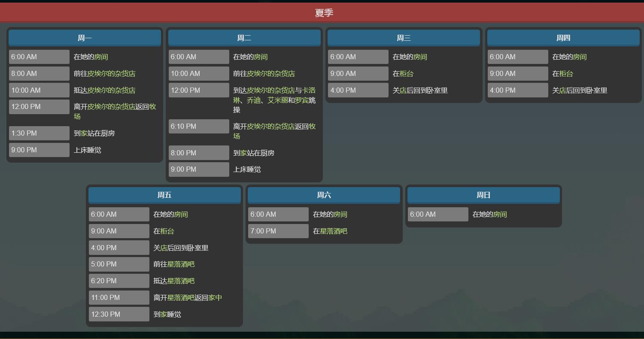Open the 家 link in 周五 12:30 PM row
This screenshot has height=339, width=644.
coord(164,314)
